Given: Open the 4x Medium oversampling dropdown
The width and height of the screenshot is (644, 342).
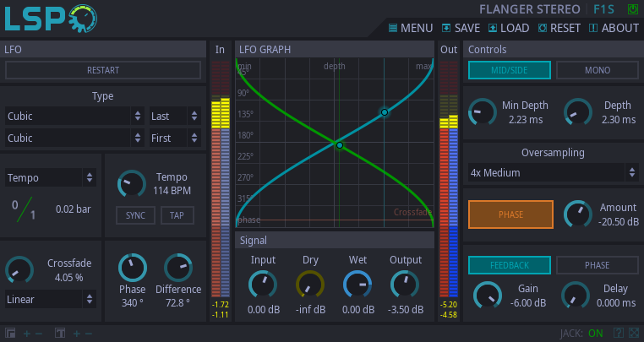Looking at the screenshot, I should click(554, 173).
